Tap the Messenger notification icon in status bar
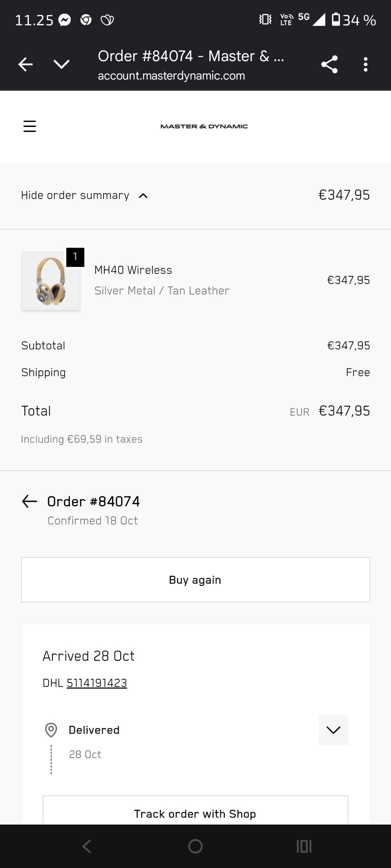 coord(65,20)
